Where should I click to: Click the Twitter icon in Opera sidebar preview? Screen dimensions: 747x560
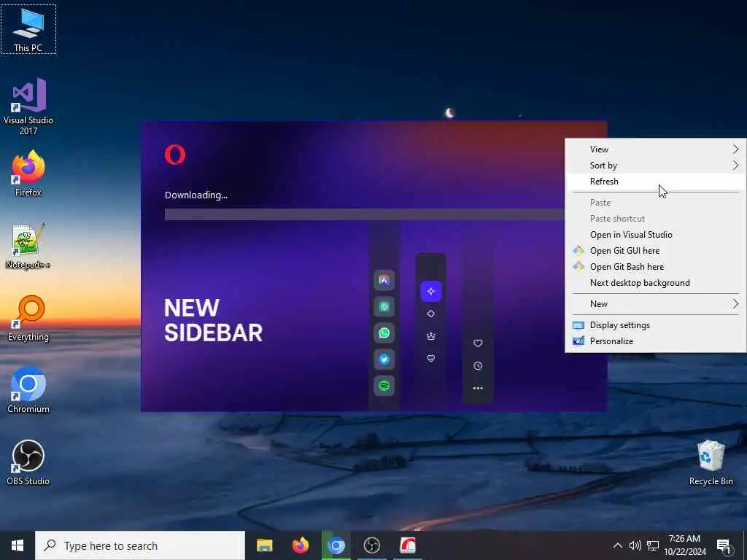pos(384,359)
